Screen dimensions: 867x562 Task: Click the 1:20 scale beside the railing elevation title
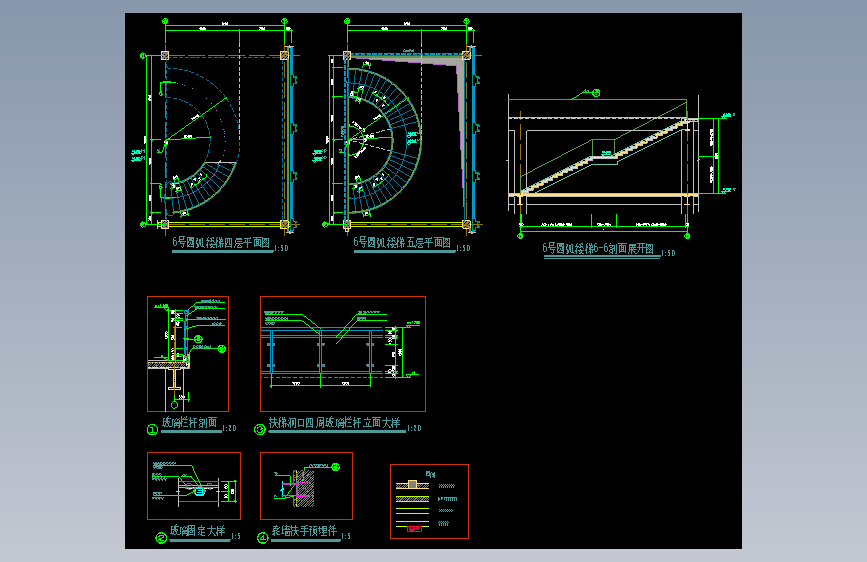414,428
